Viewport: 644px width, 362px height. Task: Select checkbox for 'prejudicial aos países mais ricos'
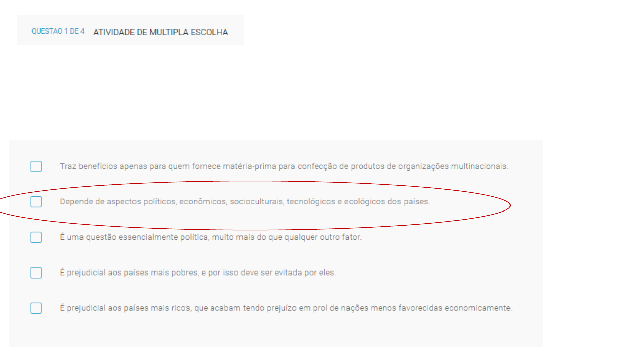pyautogui.click(x=36, y=308)
